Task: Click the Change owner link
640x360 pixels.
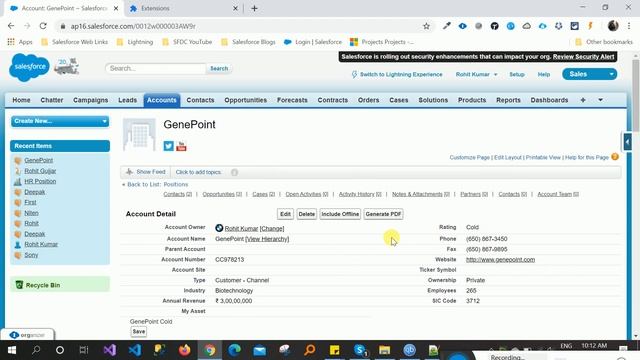Action: coord(272,229)
